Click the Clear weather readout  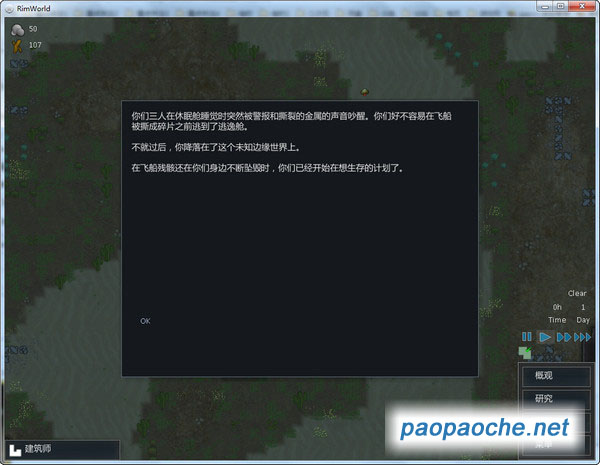point(577,293)
